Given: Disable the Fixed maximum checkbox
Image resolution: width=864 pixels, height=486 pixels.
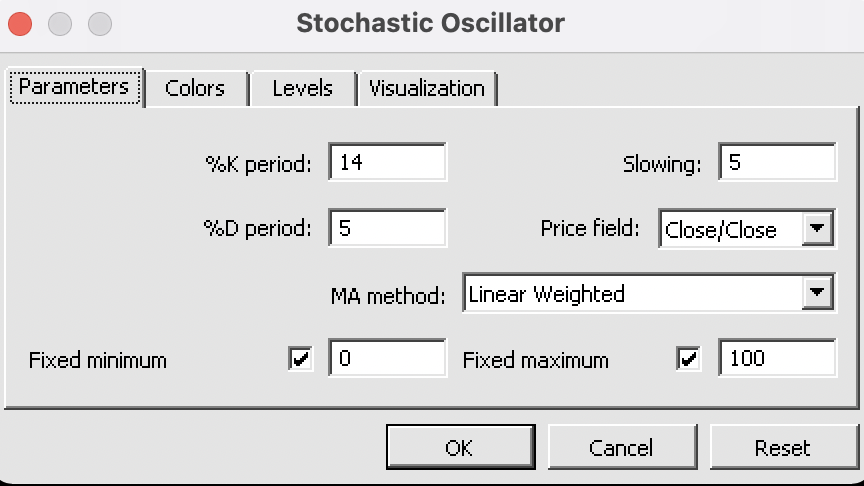Looking at the screenshot, I should coord(689,359).
